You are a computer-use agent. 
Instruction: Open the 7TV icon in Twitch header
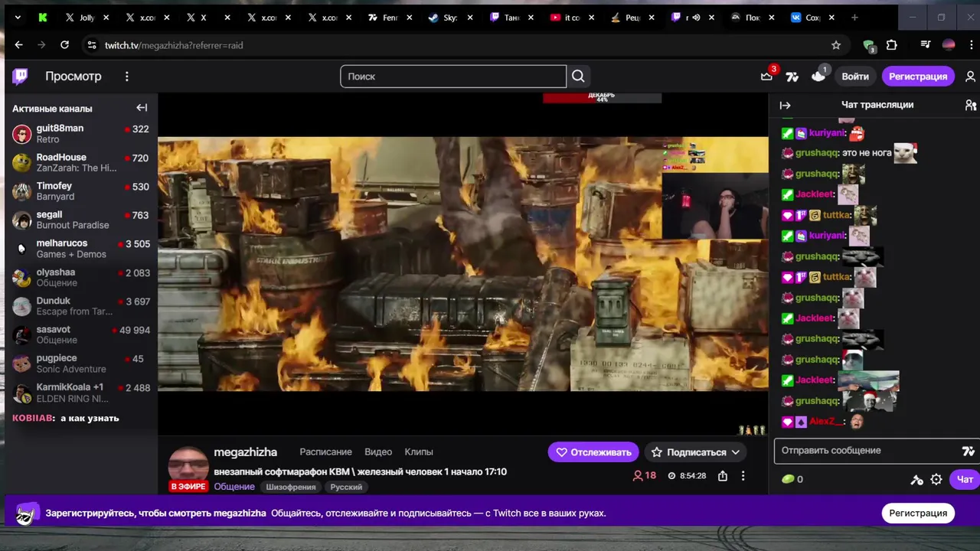(x=792, y=77)
